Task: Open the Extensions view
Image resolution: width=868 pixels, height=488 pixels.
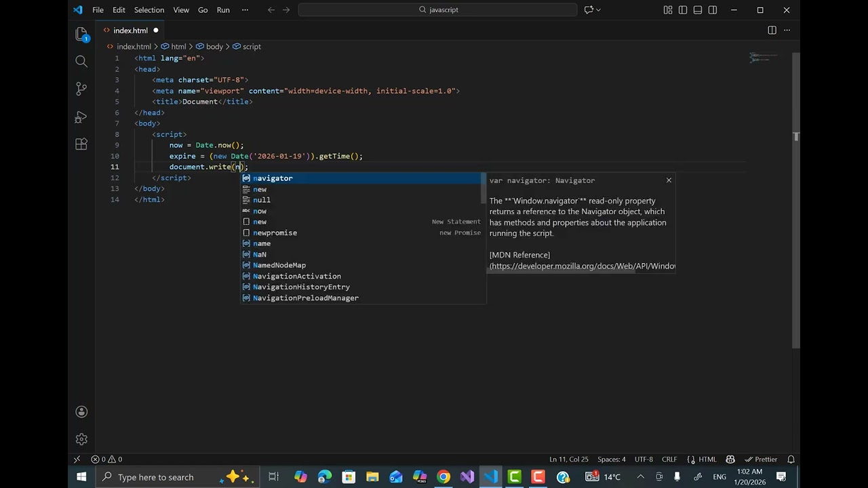Action: pos(81,144)
